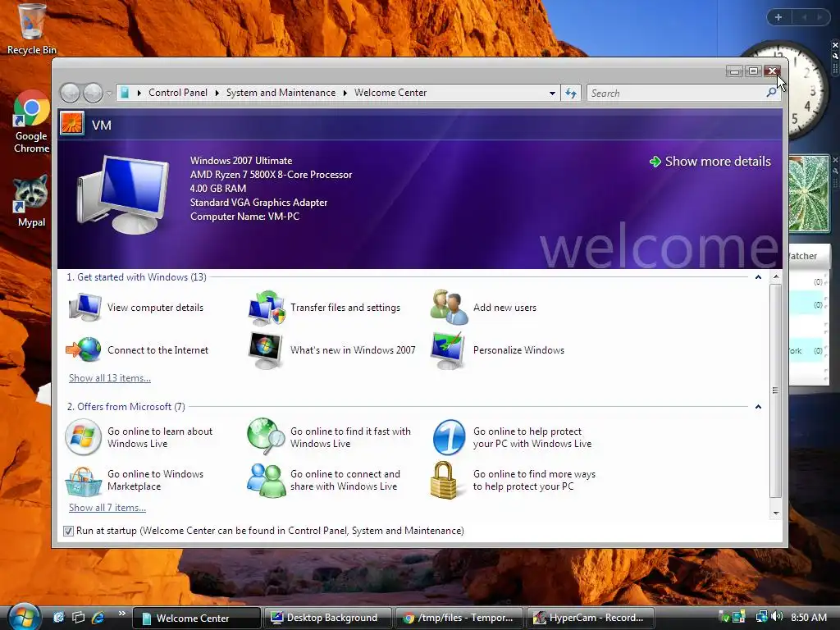Click Welcome Center breadcrumb
Screen dimensions: 840x630
pos(390,93)
